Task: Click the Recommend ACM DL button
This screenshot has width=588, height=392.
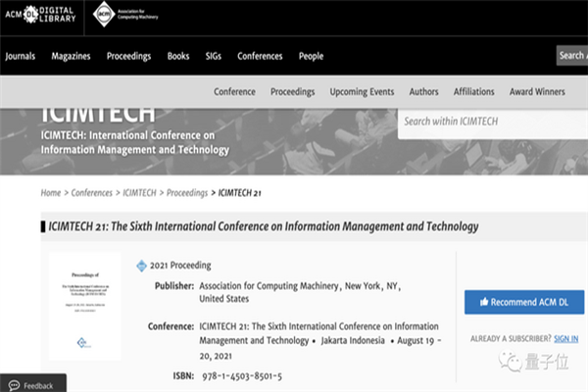Action: [x=524, y=302]
